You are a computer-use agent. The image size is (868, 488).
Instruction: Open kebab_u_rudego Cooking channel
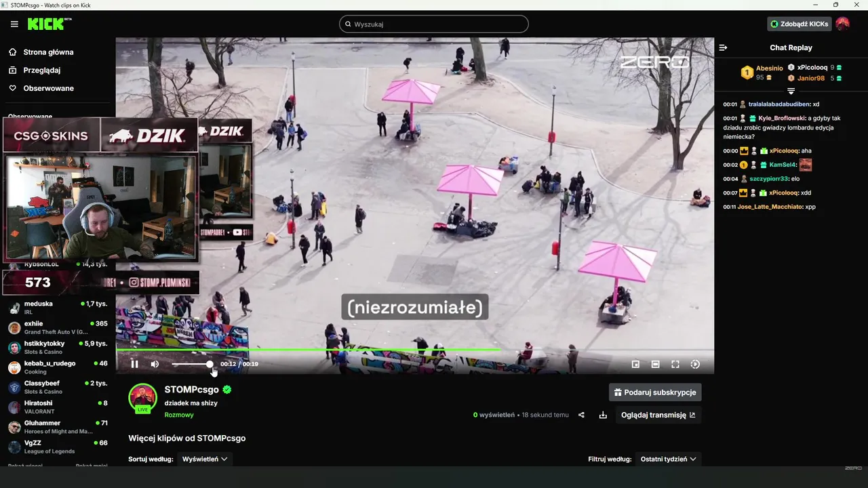coord(57,367)
